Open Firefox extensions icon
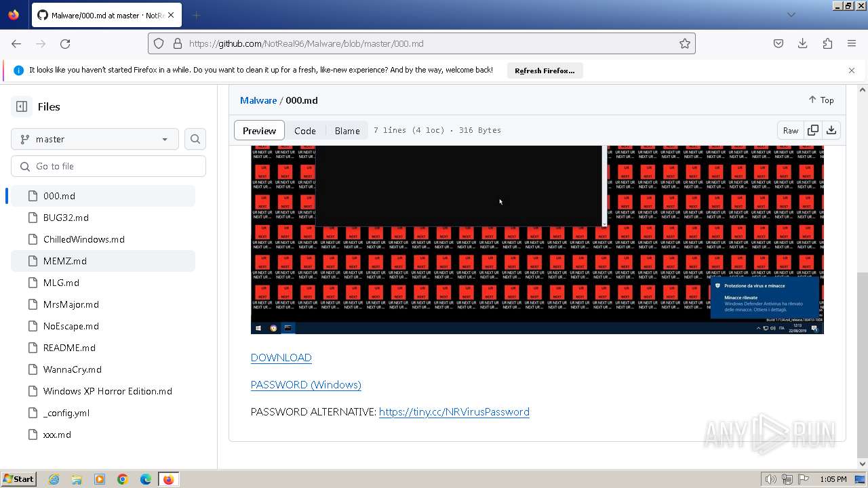This screenshot has width=868, height=488. point(827,43)
